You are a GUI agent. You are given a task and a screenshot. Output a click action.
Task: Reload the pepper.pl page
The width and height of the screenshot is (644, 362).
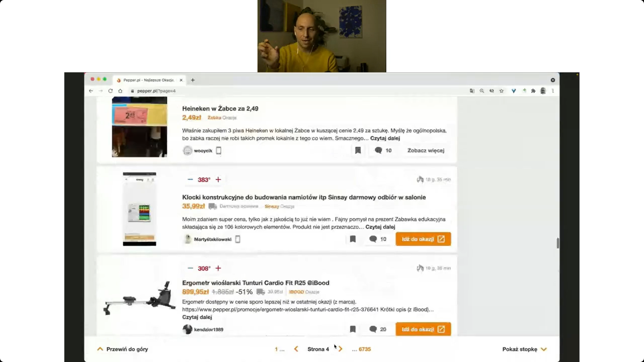tap(110, 91)
